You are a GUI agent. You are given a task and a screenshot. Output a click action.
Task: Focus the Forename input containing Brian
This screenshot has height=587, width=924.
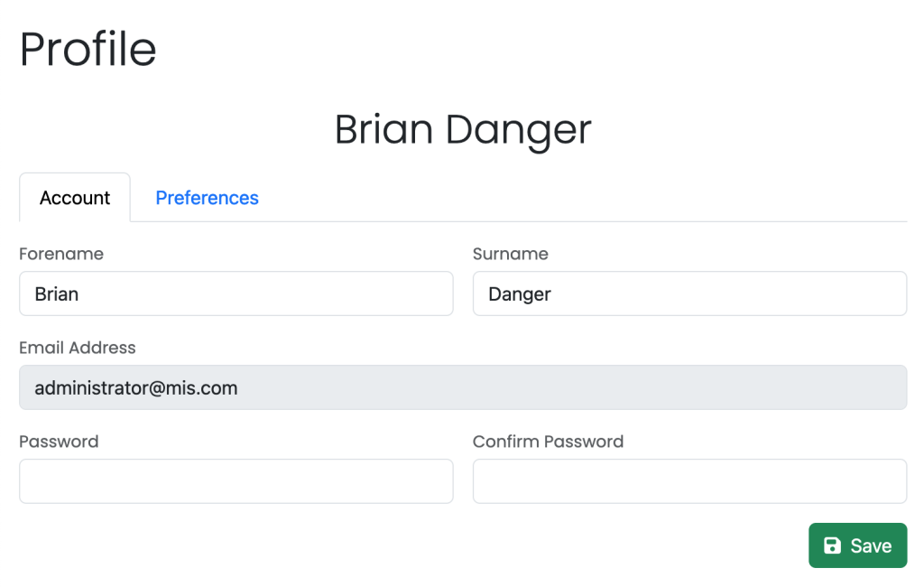pos(236,293)
